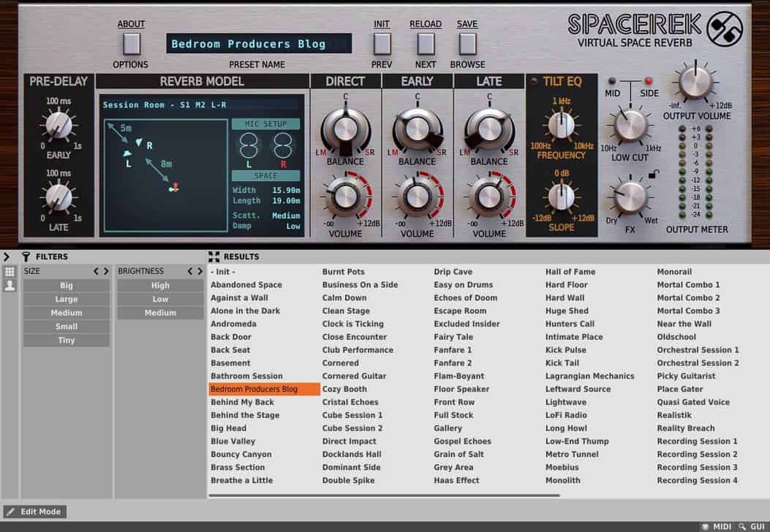
Task: Click the RESULTS expand icon
Action: [x=214, y=256]
